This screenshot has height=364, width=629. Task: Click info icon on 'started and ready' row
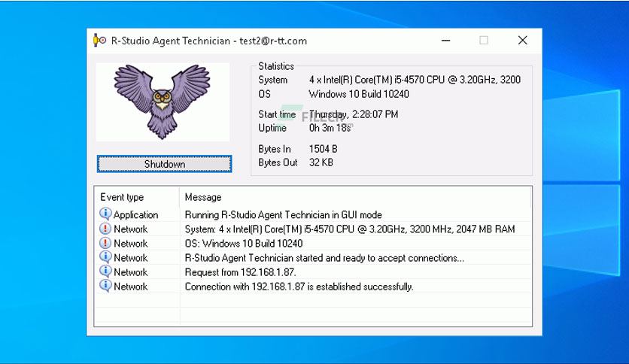click(105, 257)
